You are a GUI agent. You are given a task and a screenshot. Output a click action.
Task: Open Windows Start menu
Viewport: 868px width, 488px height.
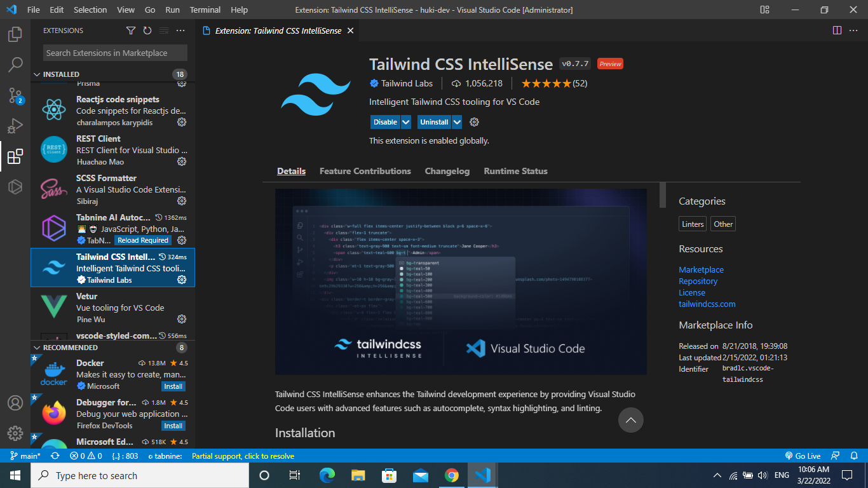point(15,475)
